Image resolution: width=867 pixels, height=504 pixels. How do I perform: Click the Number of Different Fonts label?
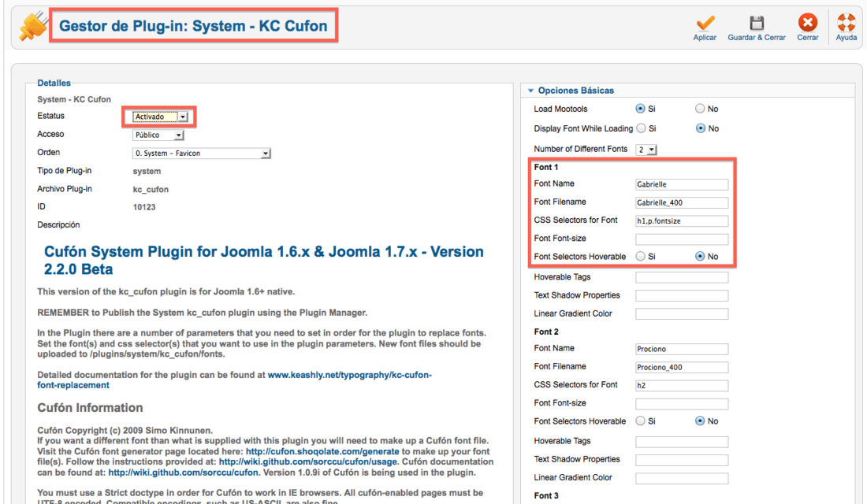(581, 149)
